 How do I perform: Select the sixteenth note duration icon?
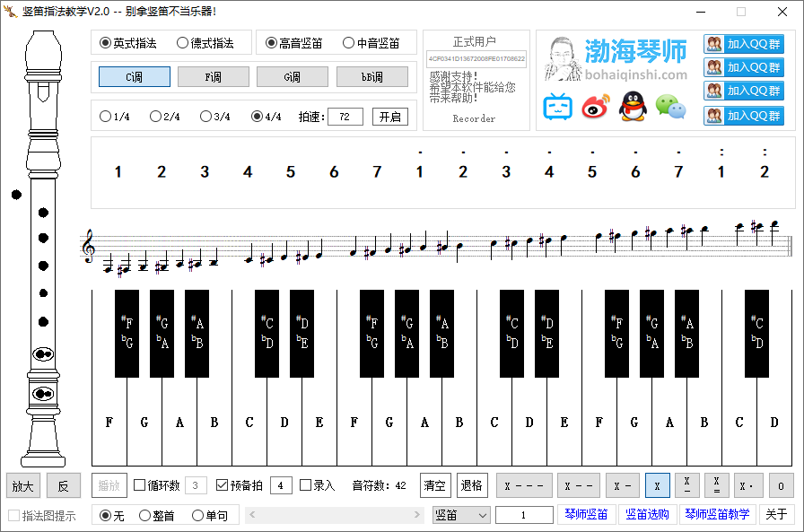tap(717, 484)
